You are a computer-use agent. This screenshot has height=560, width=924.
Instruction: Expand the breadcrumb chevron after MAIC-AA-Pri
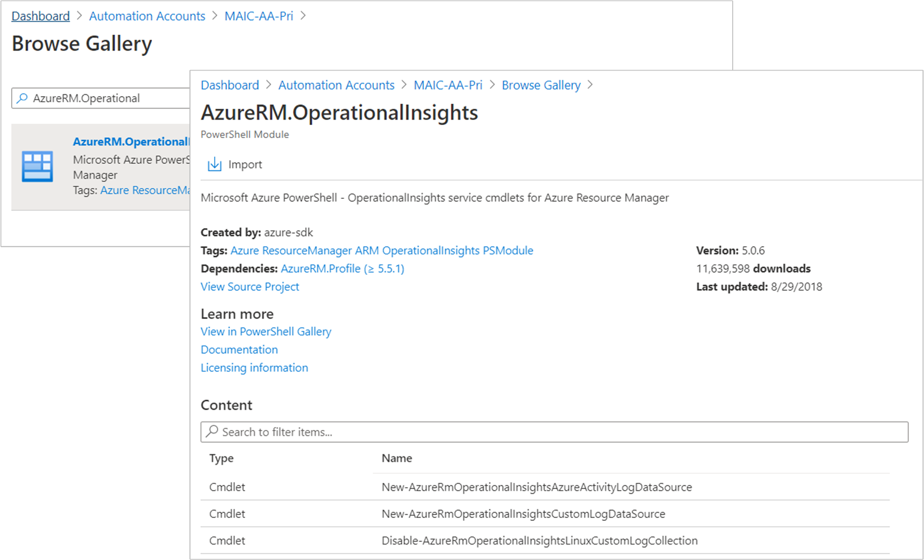493,85
